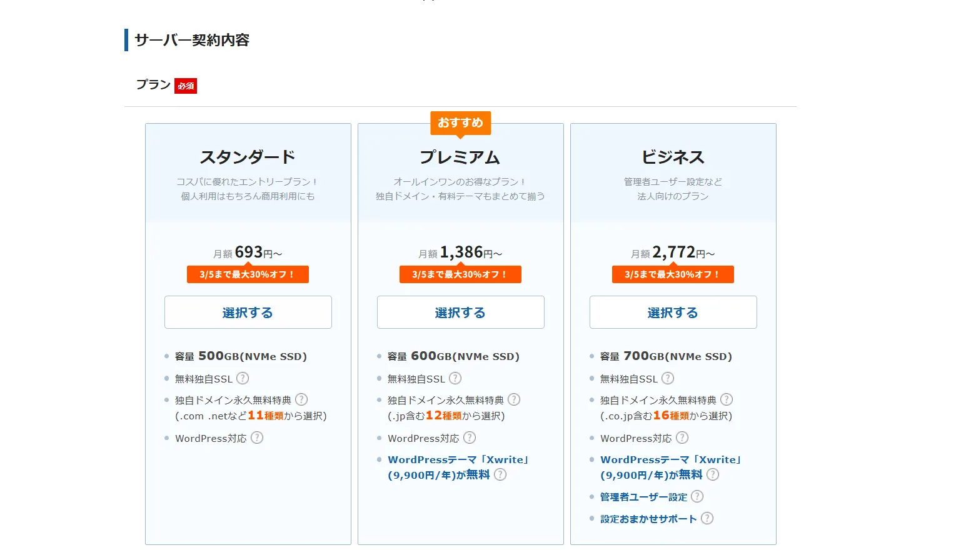Open the WordPress対応 help icon on プレミアム plan
The height and width of the screenshot is (560, 956).
(x=470, y=438)
